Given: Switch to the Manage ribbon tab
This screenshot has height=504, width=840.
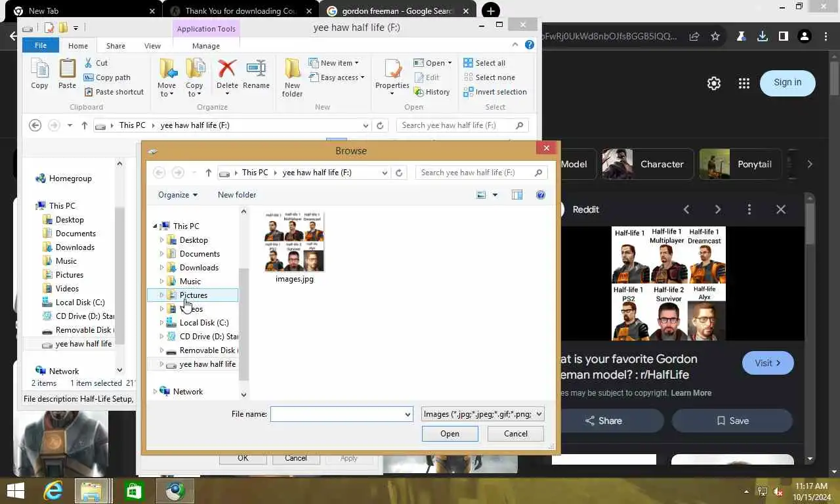Looking at the screenshot, I should coord(206,46).
